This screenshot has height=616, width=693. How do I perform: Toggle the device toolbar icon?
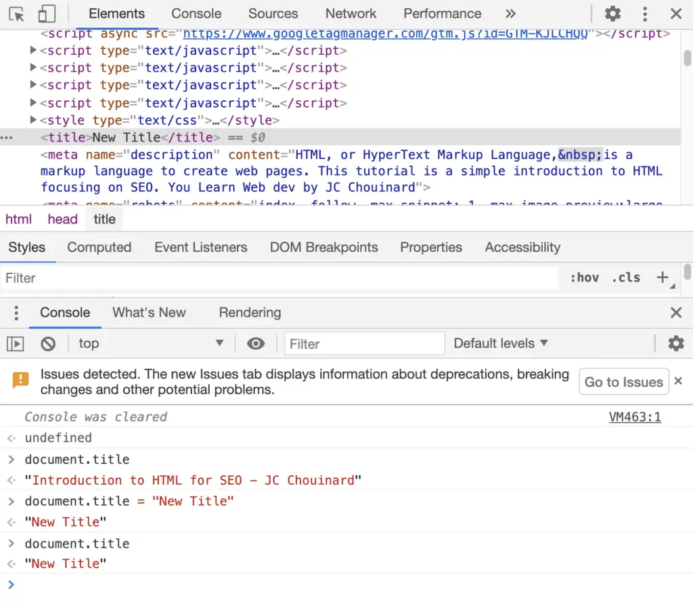point(47,14)
